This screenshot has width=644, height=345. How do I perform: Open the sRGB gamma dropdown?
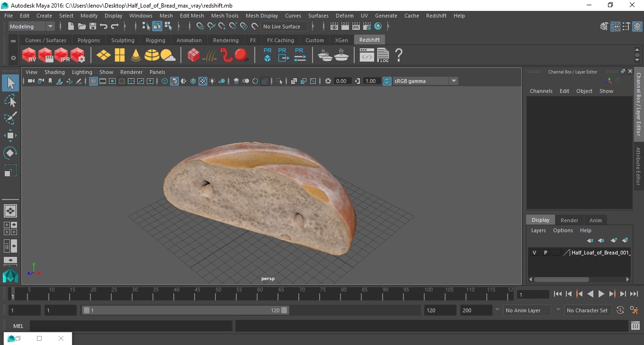425,81
